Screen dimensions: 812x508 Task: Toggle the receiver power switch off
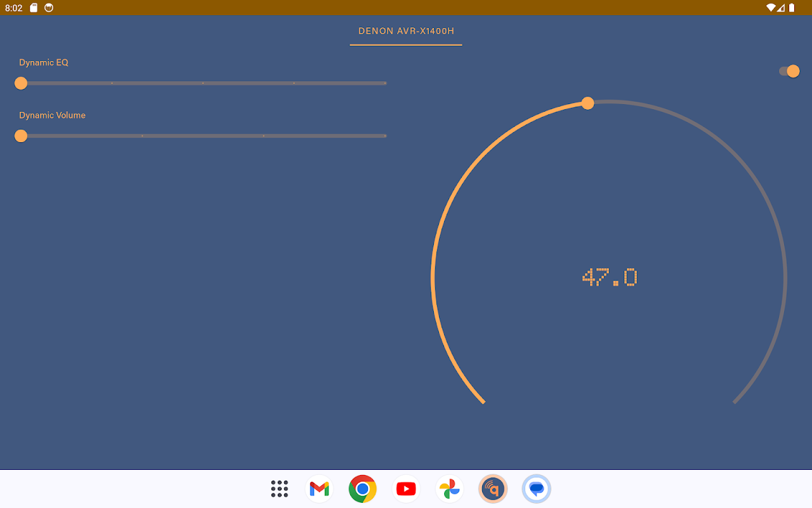[x=789, y=71]
